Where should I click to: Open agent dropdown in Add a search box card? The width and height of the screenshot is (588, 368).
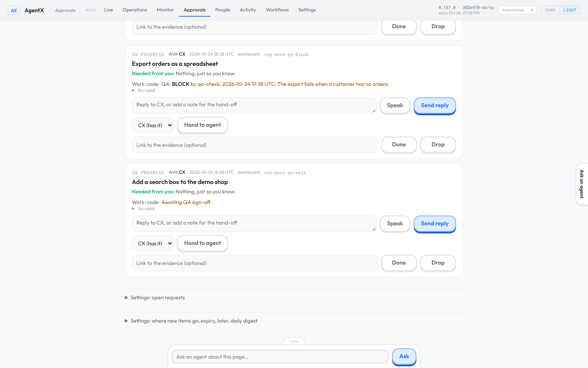click(x=153, y=243)
